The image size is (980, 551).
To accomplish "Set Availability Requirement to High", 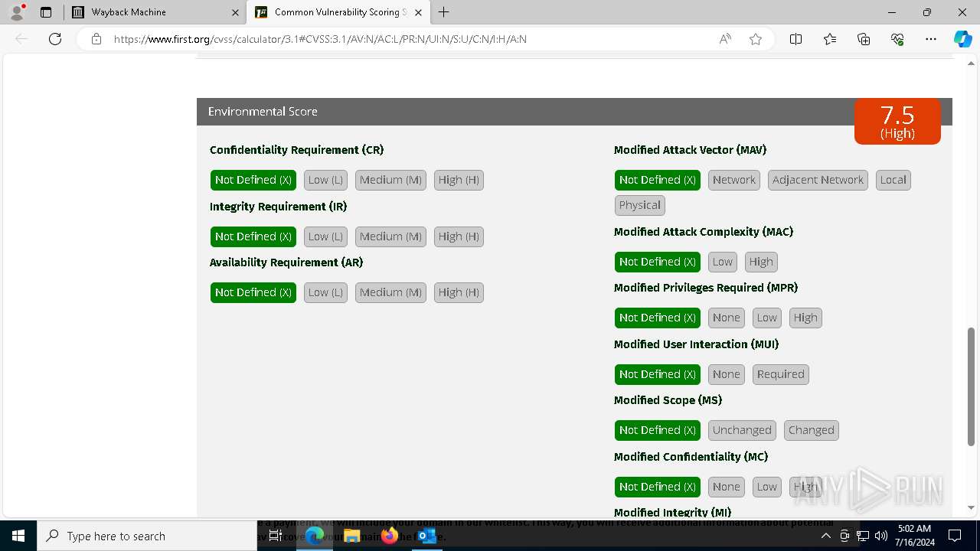I will pyautogui.click(x=459, y=292).
